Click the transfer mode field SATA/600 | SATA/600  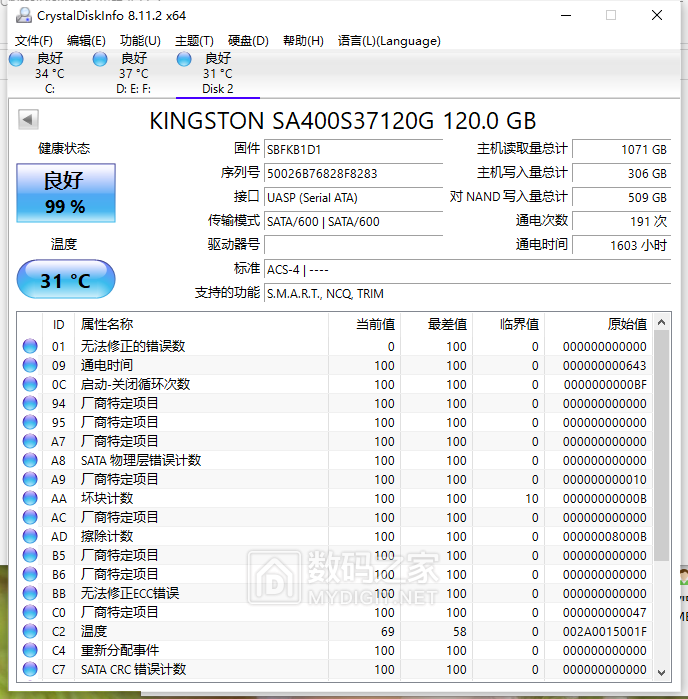353,222
